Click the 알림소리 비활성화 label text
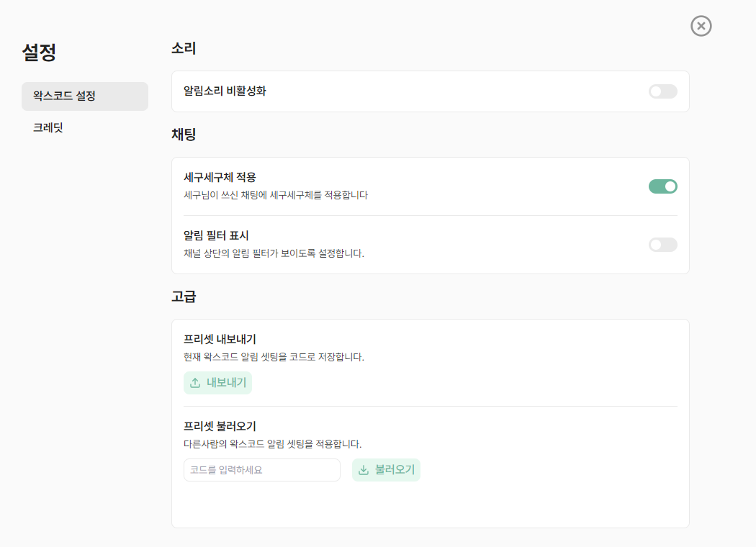 click(x=225, y=91)
